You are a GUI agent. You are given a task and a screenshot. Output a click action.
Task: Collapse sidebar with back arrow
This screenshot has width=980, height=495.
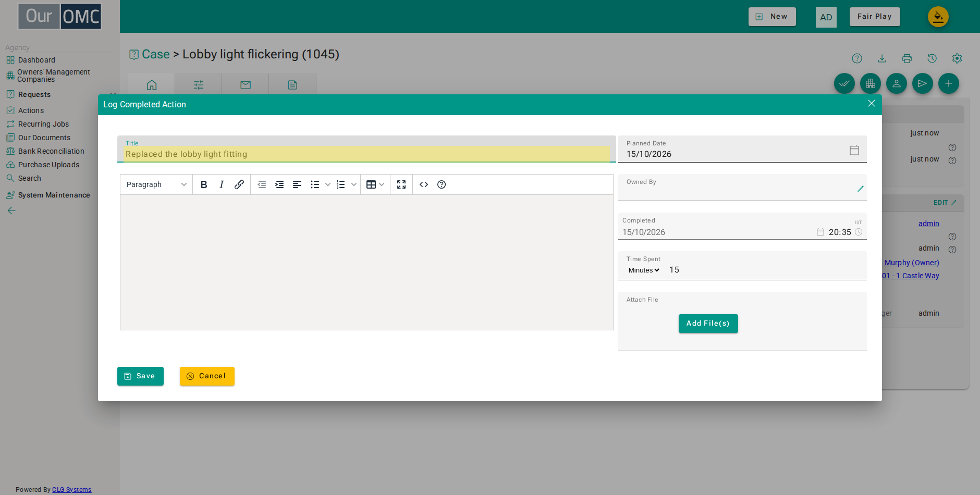coord(11,211)
